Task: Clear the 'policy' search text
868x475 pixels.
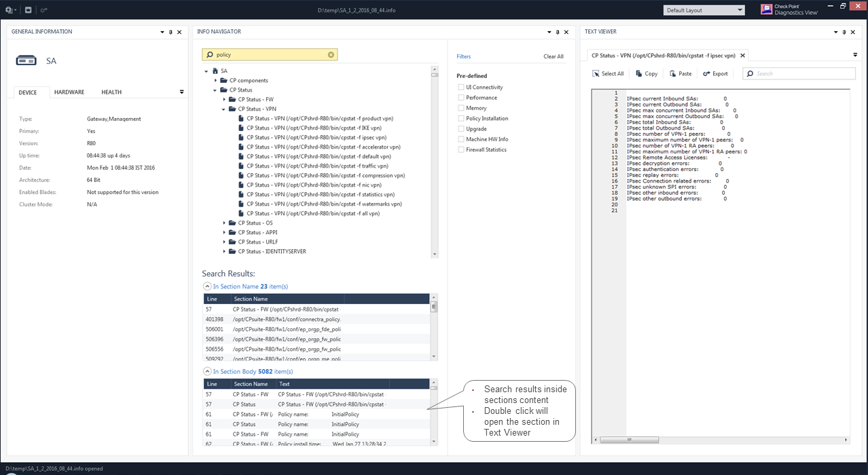Action: tap(331, 55)
